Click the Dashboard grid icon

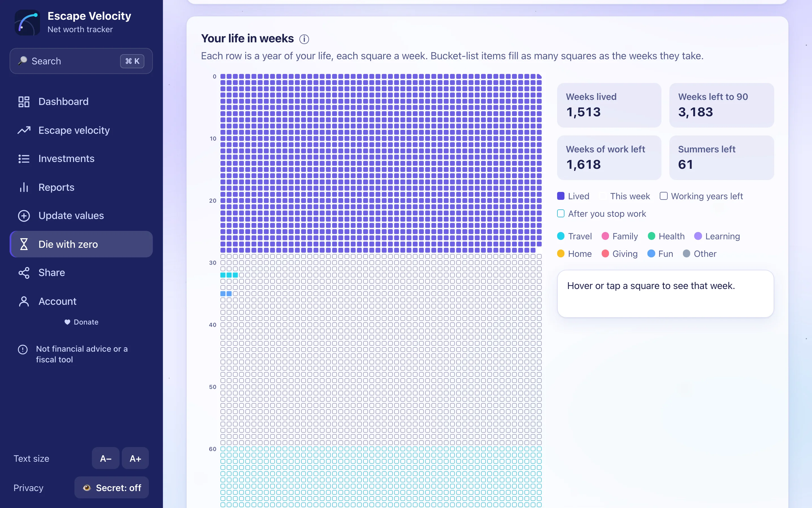[24, 102]
